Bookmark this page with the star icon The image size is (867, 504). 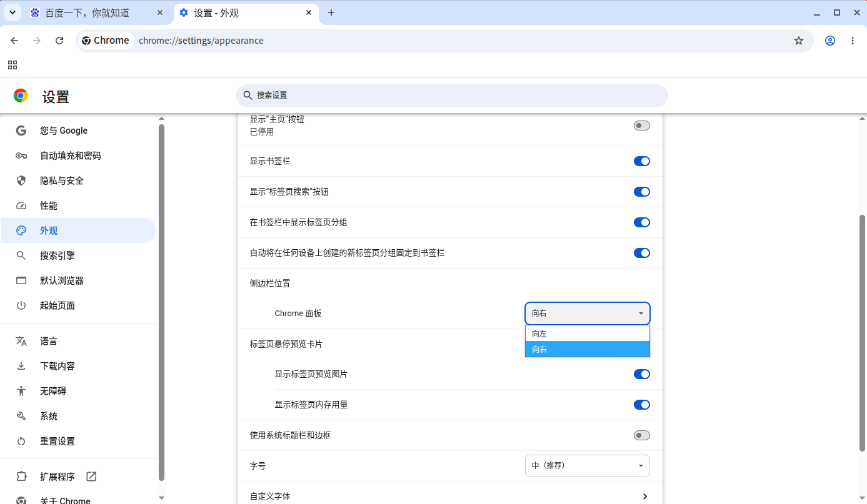(799, 41)
